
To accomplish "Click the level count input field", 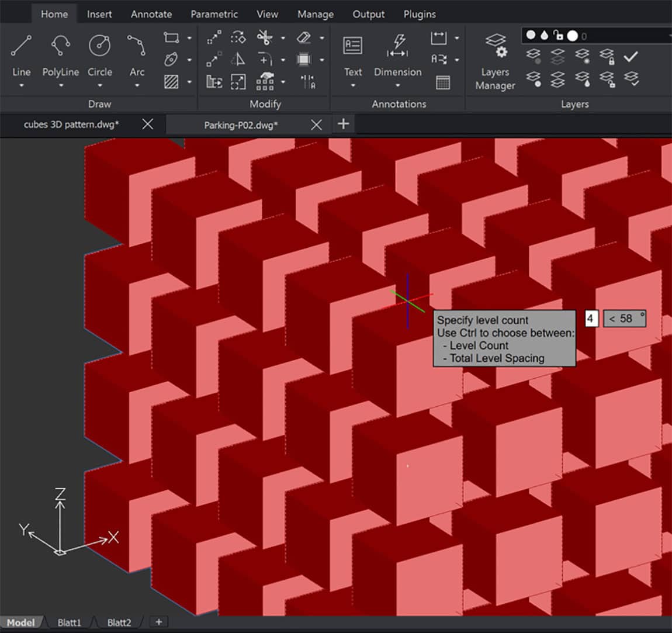I will tap(591, 319).
